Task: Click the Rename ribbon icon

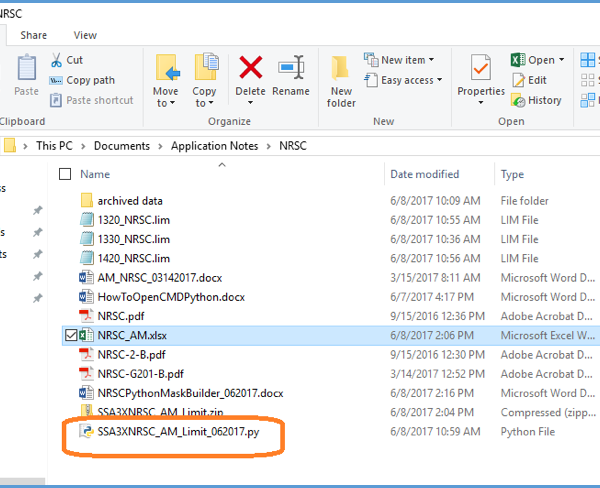Action: tap(291, 68)
